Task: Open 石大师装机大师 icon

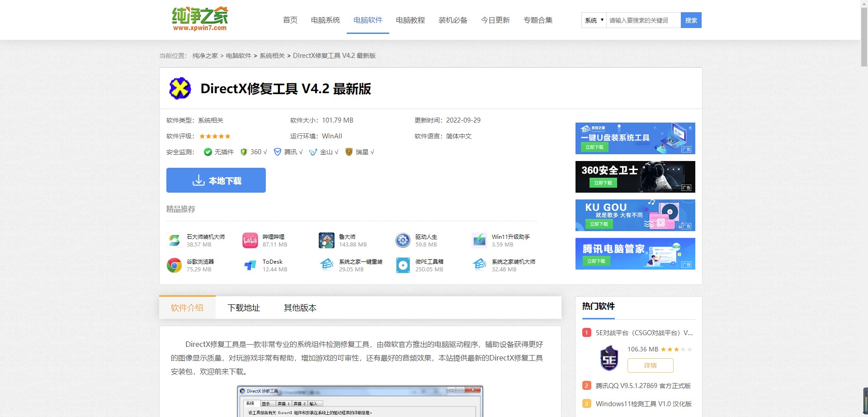Action: pyautogui.click(x=174, y=240)
